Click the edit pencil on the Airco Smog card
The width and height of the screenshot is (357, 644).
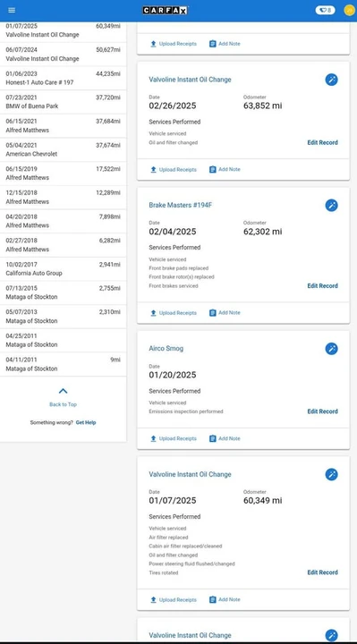coord(332,349)
